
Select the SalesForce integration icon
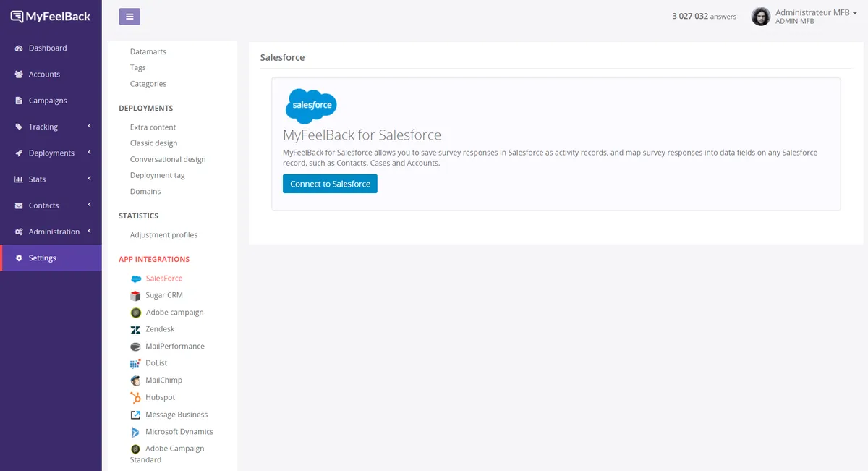(x=135, y=279)
